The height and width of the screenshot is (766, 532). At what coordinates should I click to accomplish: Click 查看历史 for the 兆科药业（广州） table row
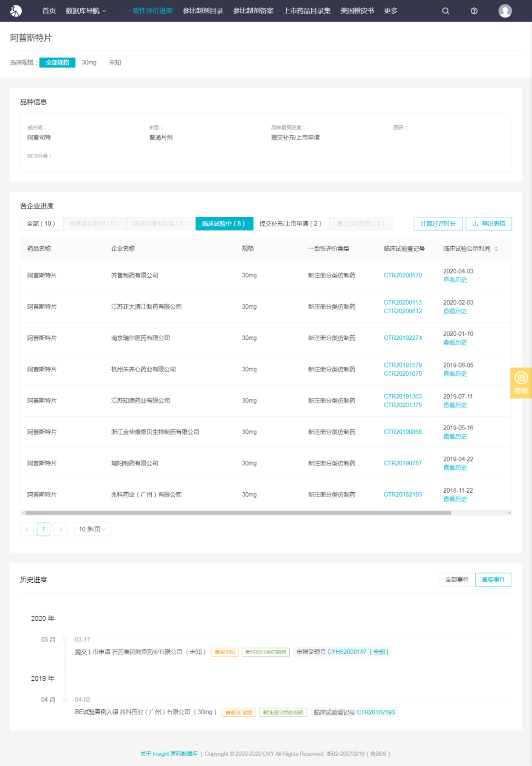pyautogui.click(x=455, y=499)
